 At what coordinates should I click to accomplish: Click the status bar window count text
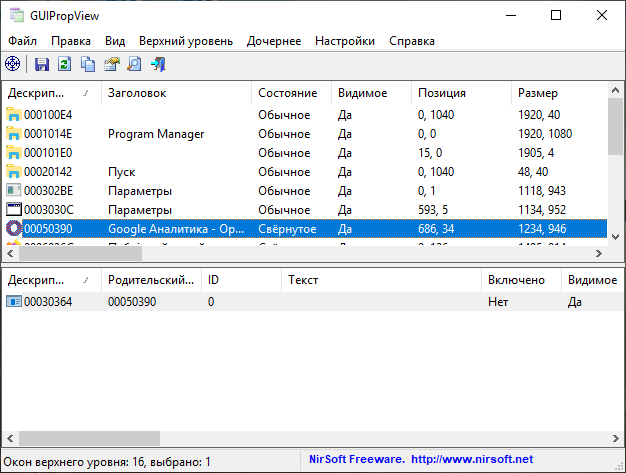click(x=107, y=462)
